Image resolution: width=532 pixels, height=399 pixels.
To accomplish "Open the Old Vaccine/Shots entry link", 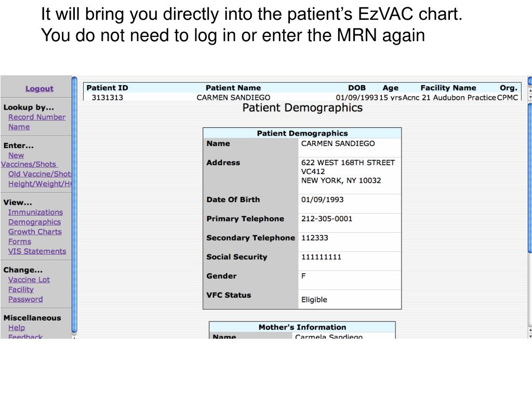I will pos(39,174).
